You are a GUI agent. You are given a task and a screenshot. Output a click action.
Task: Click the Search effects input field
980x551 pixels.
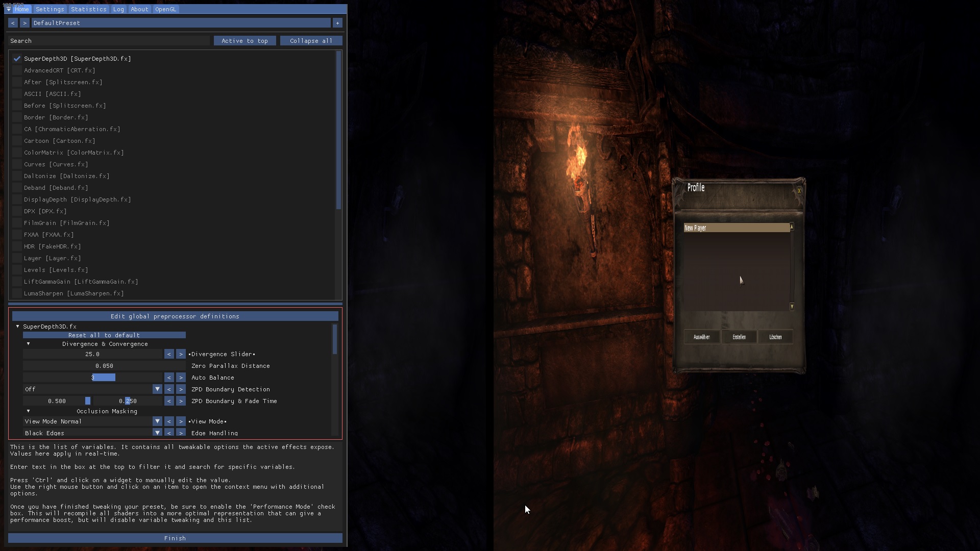(109, 41)
